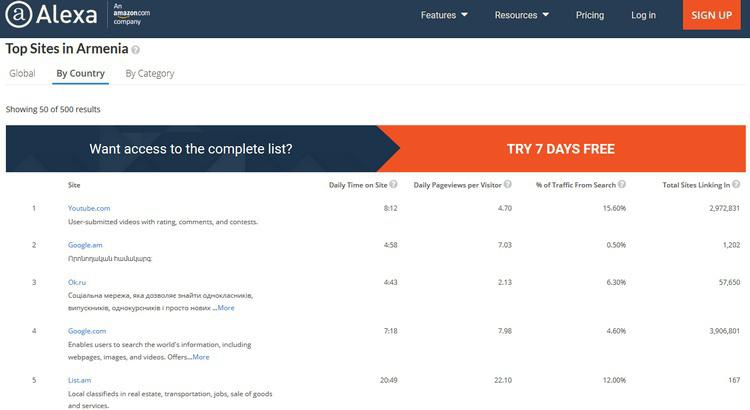Select the By Country tab
Screen dimensions: 750x410
80,73
